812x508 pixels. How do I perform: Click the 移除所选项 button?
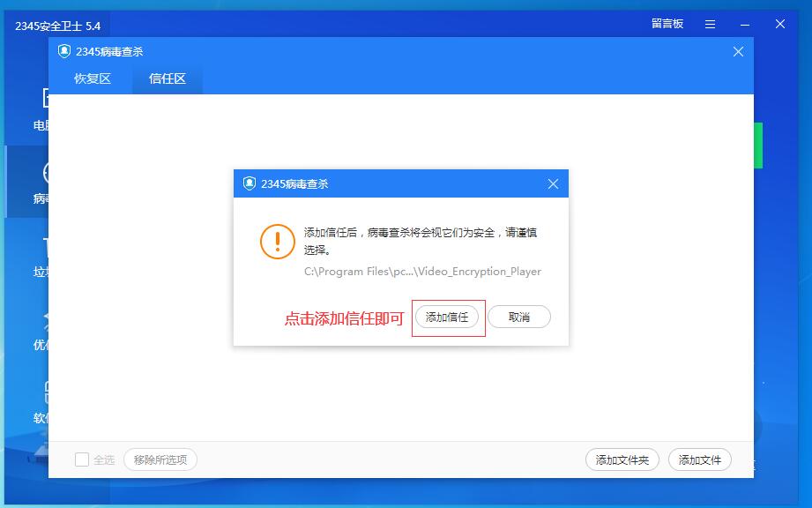(x=160, y=459)
